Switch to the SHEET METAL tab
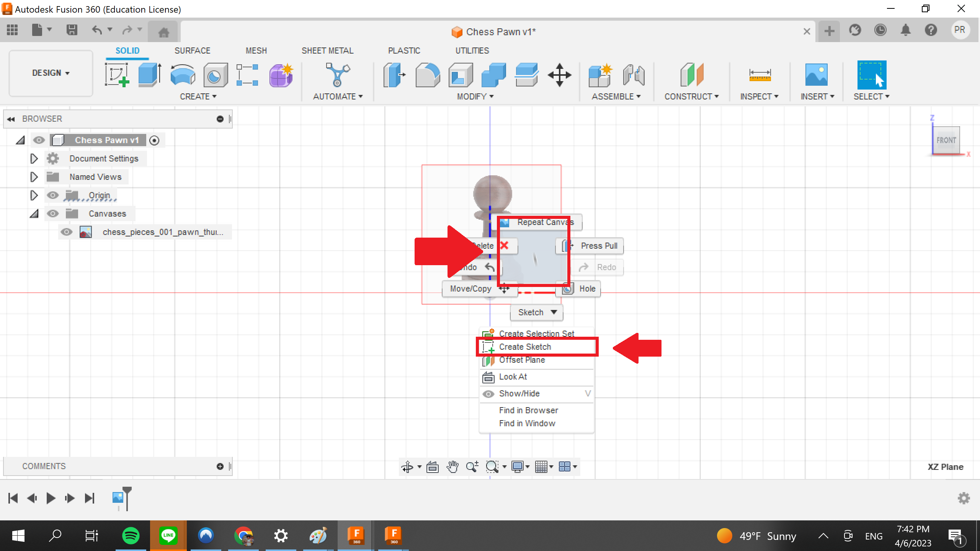This screenshot has width=980, height=551. (327, 50)
